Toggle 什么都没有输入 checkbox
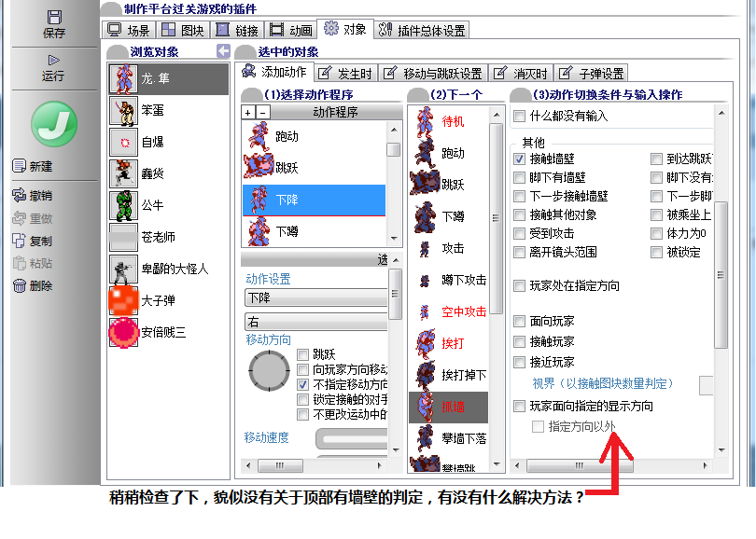The width and height of the screenshot is (756, 539). [x=519, y=116]
